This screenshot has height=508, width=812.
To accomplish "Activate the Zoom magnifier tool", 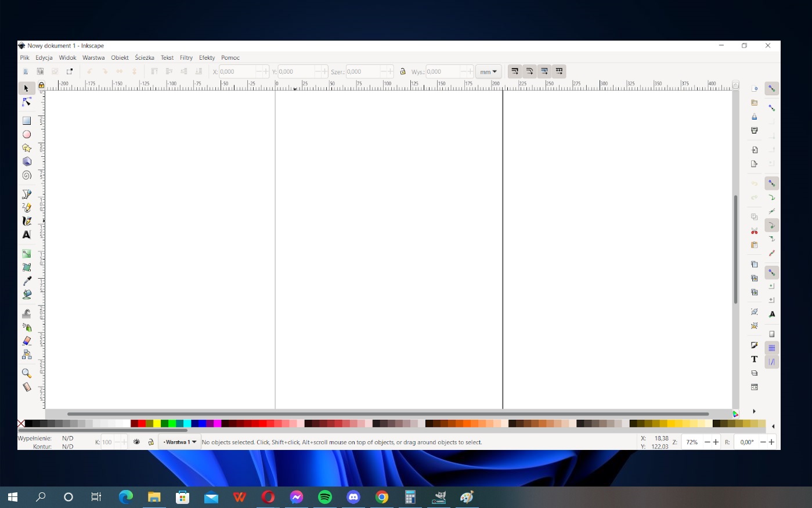I will coord(27,373).
